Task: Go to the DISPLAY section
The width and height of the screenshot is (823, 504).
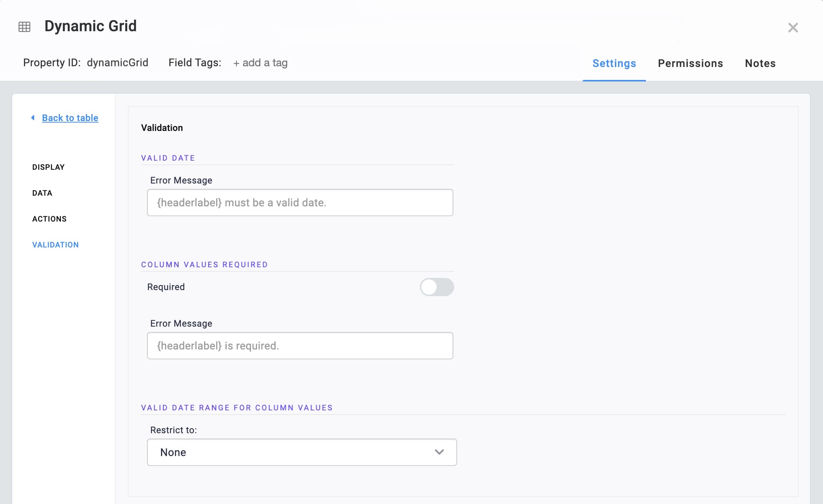Action: (48, 167)
